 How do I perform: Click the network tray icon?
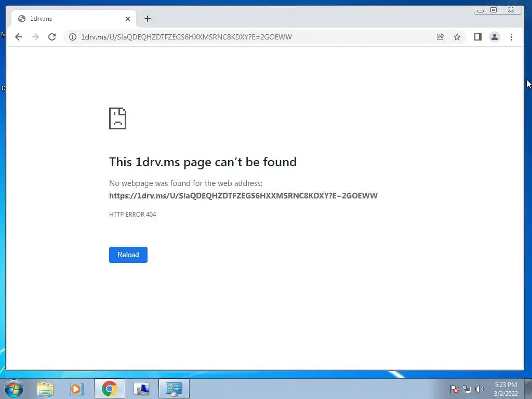point(467,389)
